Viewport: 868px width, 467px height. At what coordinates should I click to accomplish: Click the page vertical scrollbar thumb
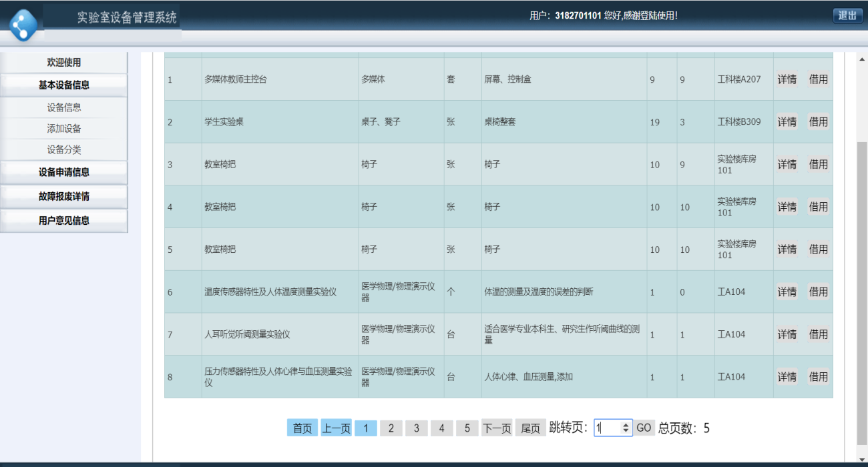pyautogui.click(x=862, y=292)
